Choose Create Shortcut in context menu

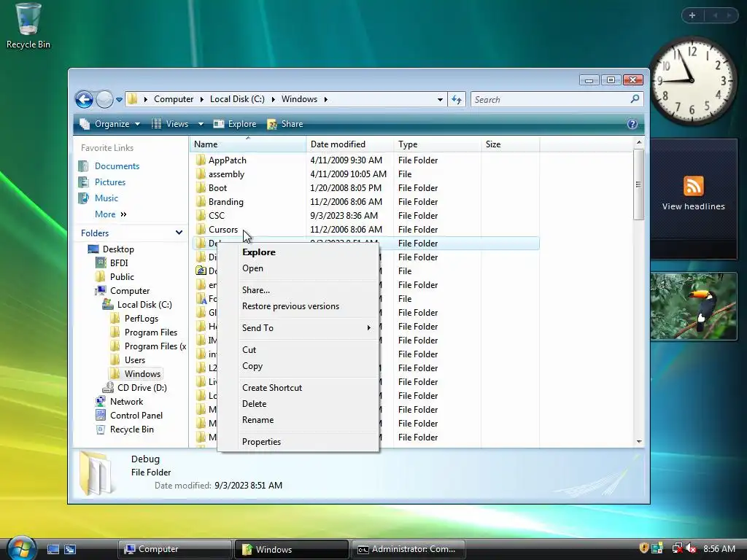click(298, 388)
